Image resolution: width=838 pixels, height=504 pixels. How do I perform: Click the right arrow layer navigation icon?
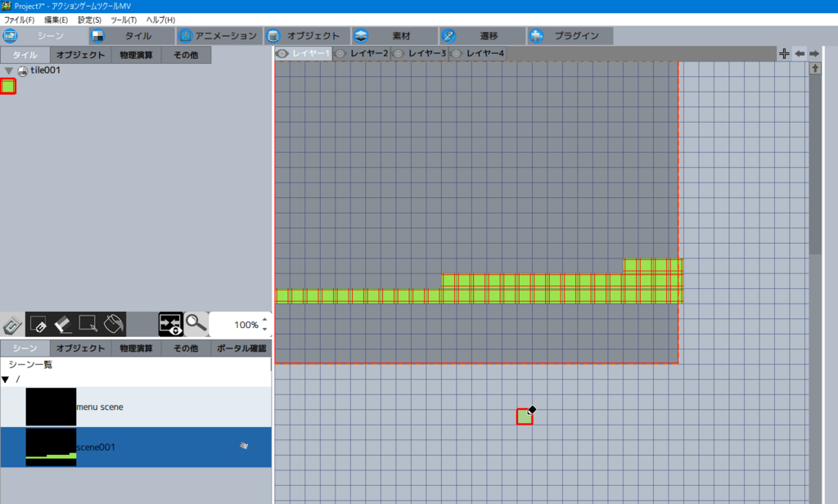click(814, 53)
